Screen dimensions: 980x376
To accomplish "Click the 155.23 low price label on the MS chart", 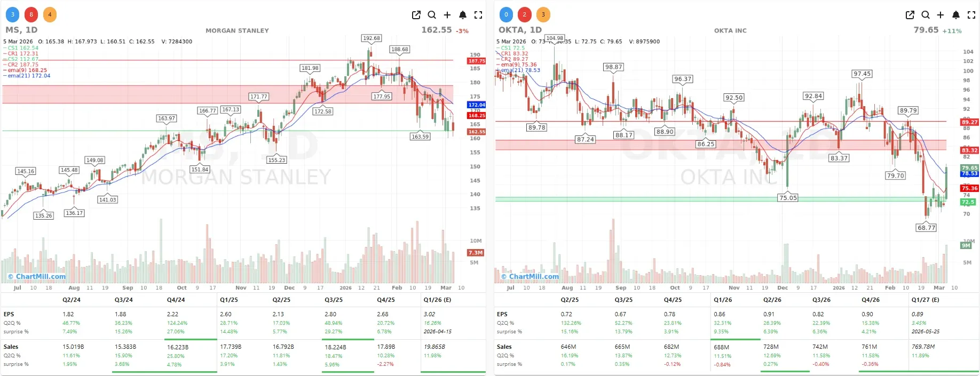I will pyautogui.click(x=276, y=159).
